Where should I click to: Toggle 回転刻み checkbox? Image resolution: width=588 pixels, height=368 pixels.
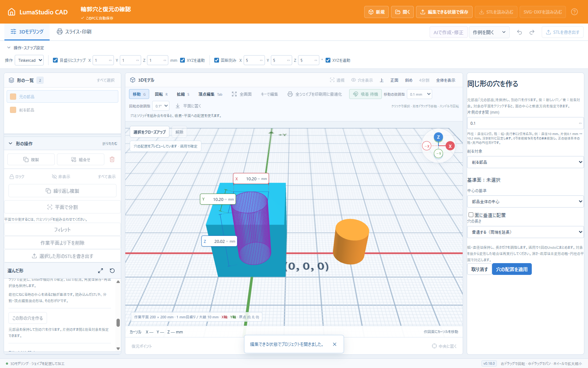[216, 60]
